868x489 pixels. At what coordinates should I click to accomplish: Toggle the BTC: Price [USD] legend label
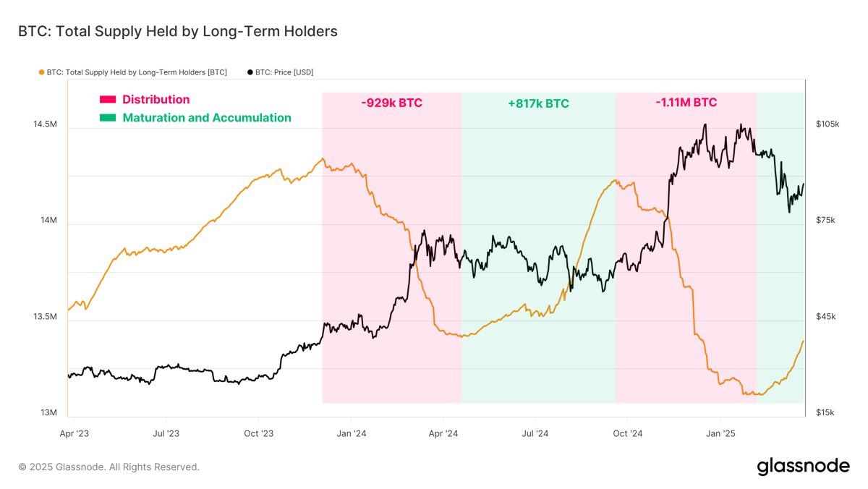tap(285, 72)
